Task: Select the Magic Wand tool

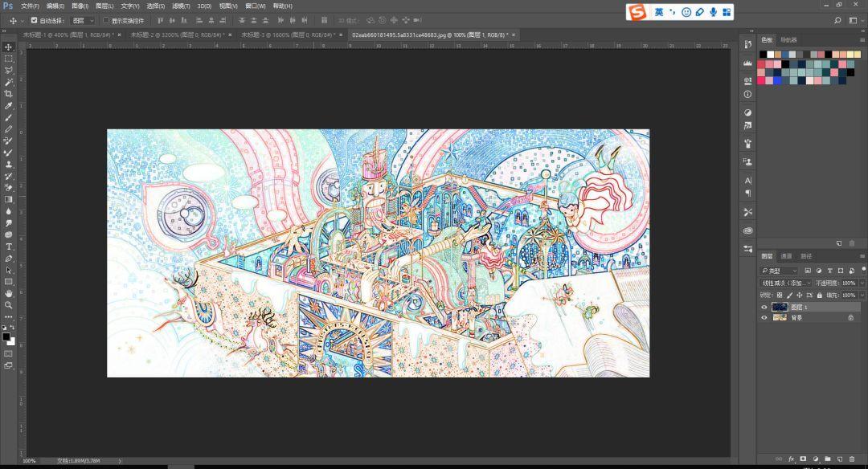Action: pos(8,82)
